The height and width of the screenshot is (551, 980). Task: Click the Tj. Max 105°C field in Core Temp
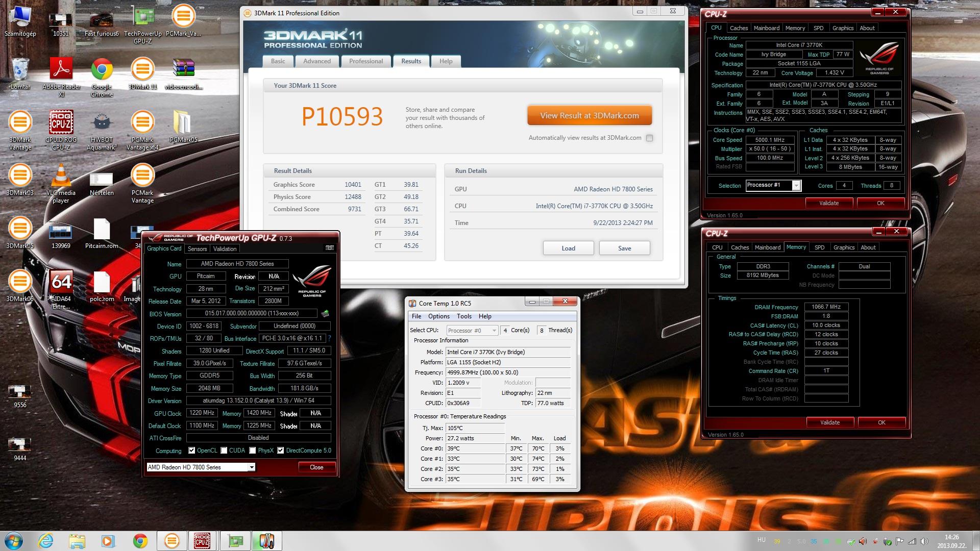pos(475,428)
